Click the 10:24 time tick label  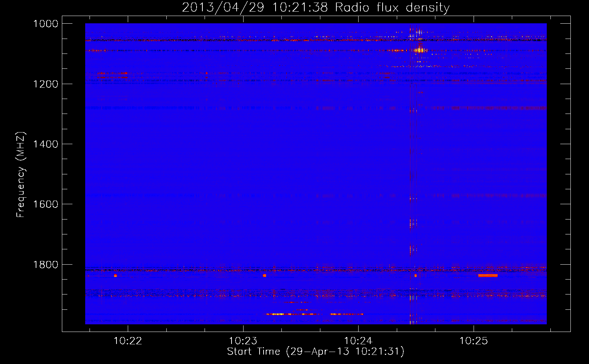[x=358, y=341]
